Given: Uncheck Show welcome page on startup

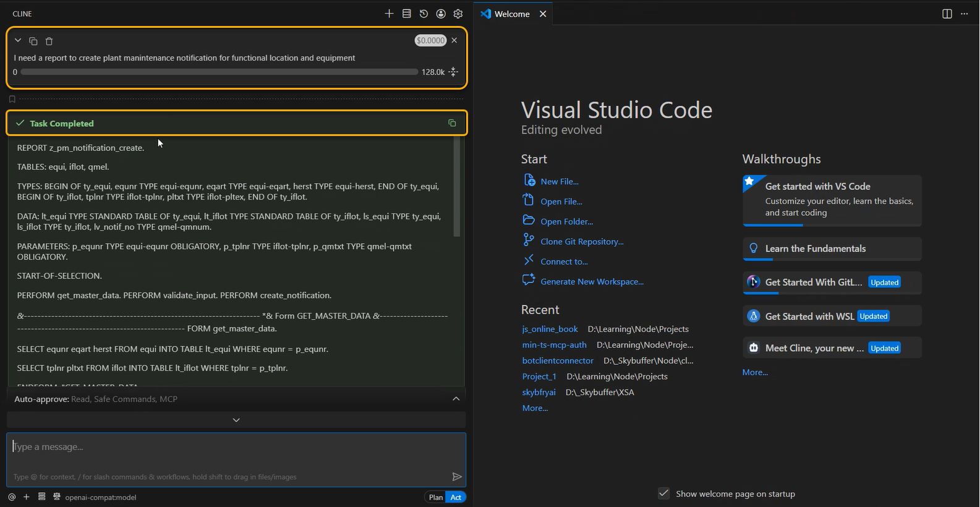Looking at the screenshot, I should click(663, 493).
